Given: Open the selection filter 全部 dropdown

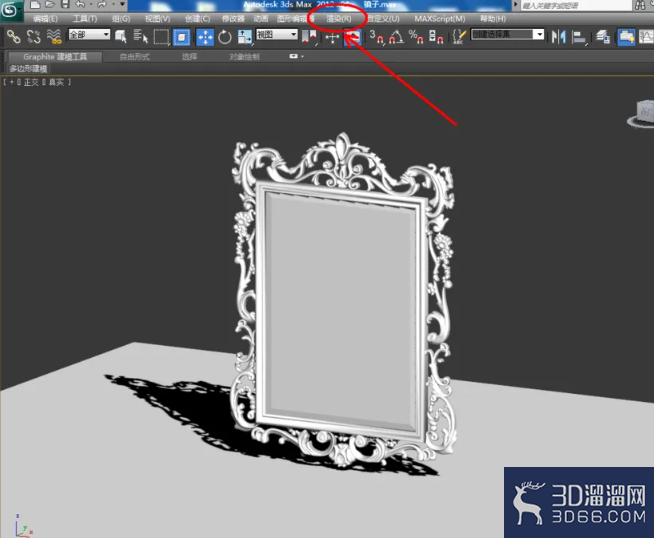Looking at the screenshot, I should pos(89,35).
